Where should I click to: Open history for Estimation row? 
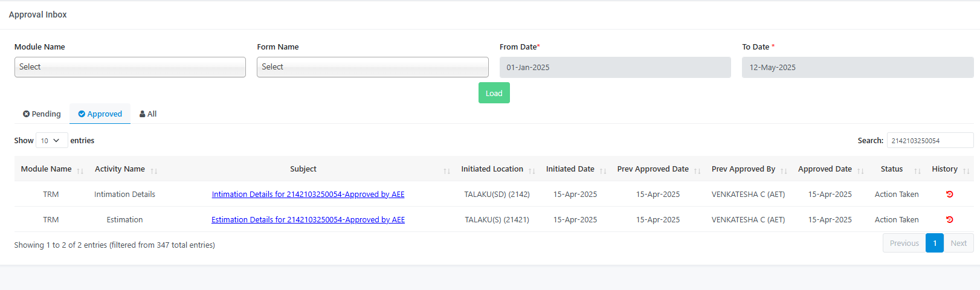[949, 219]
